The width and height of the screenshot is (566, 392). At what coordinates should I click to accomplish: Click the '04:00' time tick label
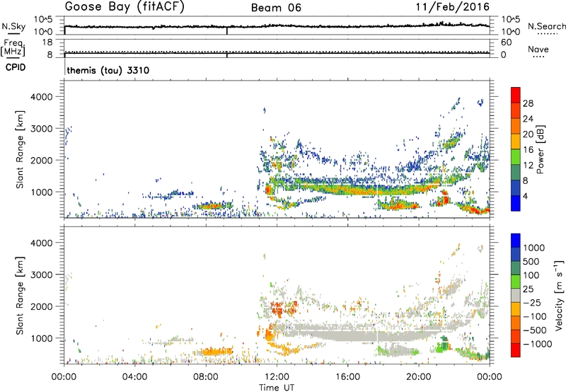tap(134, 377)
